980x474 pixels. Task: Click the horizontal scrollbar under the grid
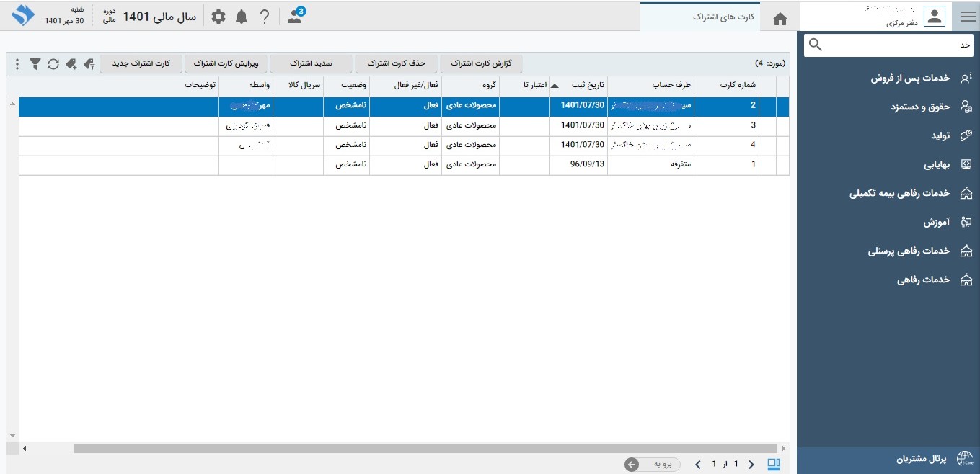coord(425,449)
